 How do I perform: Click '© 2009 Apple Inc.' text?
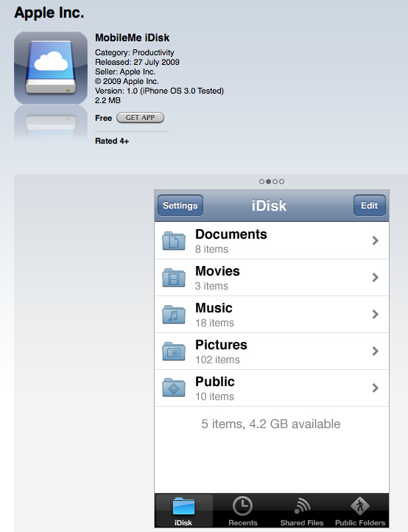(127, 82)
